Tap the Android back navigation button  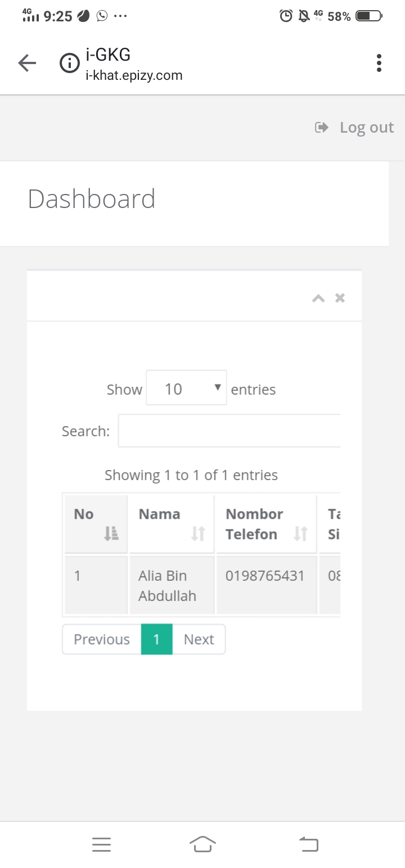(308, 844)
